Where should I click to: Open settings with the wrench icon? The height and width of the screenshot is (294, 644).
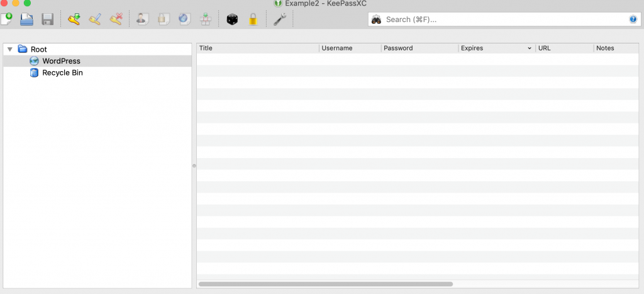click(280, 20)
